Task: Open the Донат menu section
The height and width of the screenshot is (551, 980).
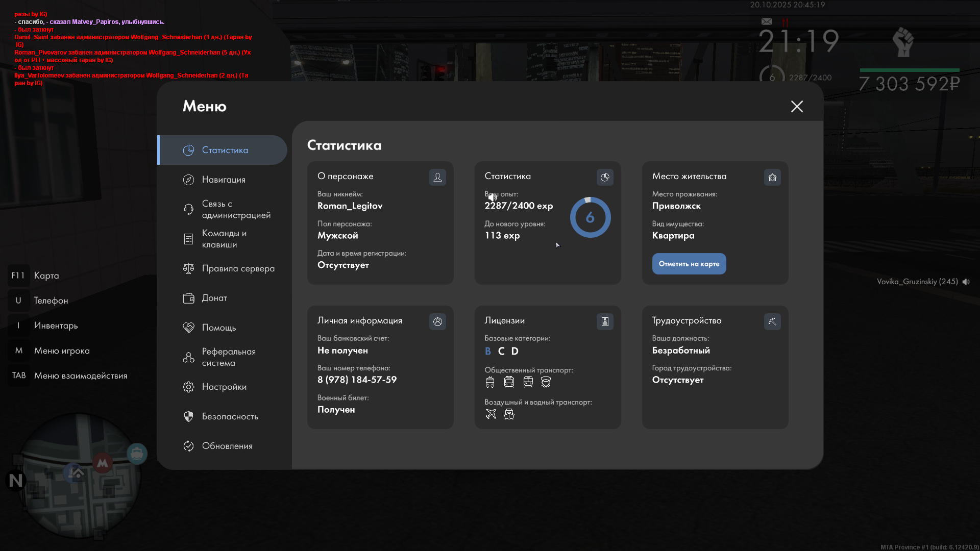Action: point(214,298)
